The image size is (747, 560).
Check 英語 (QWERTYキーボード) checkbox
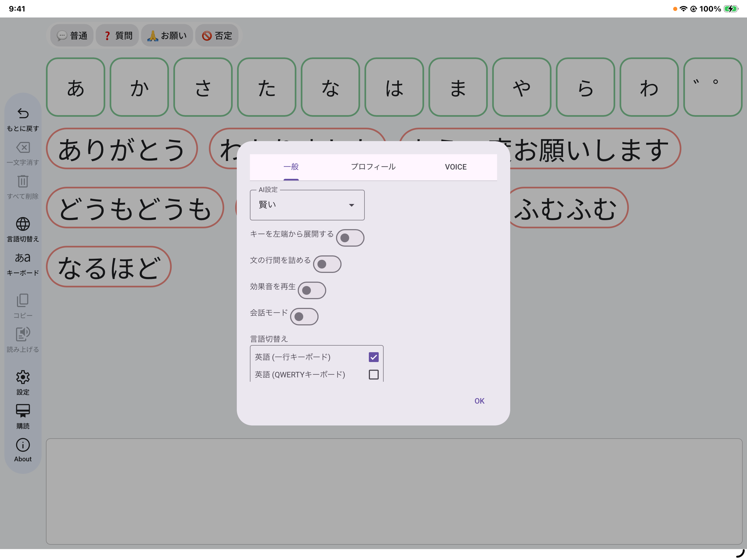tap(374, 375)
